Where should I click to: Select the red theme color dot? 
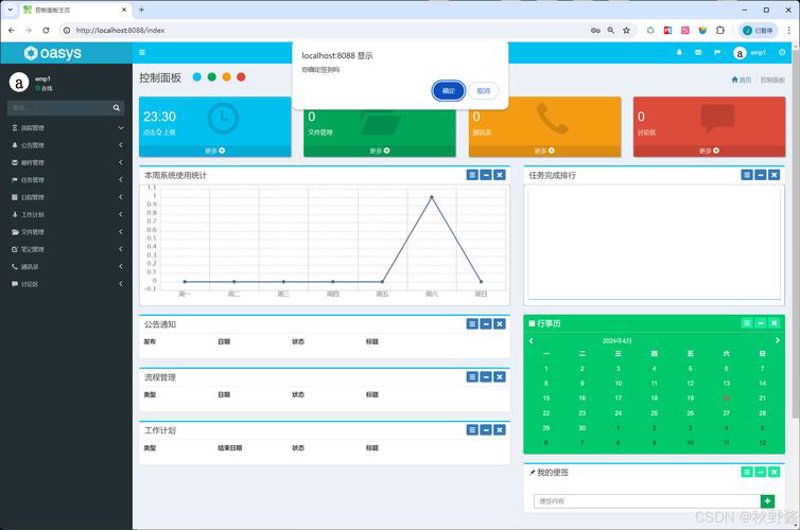coord(241,77)
